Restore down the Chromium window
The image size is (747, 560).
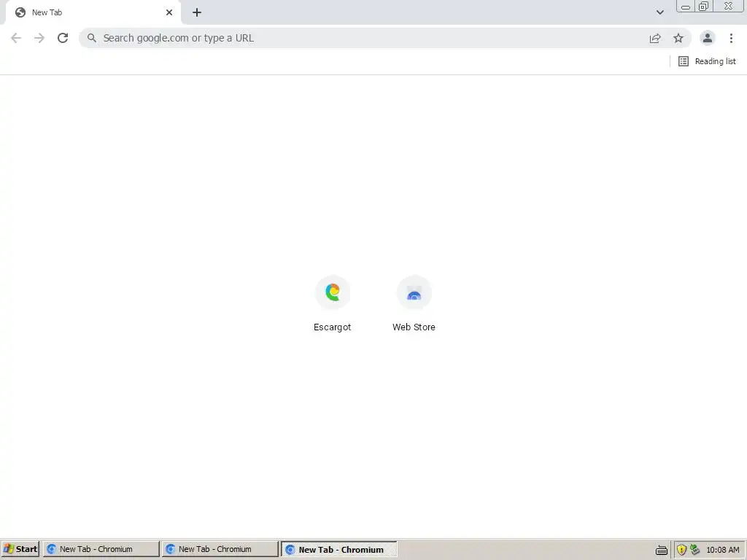[704, 6]
